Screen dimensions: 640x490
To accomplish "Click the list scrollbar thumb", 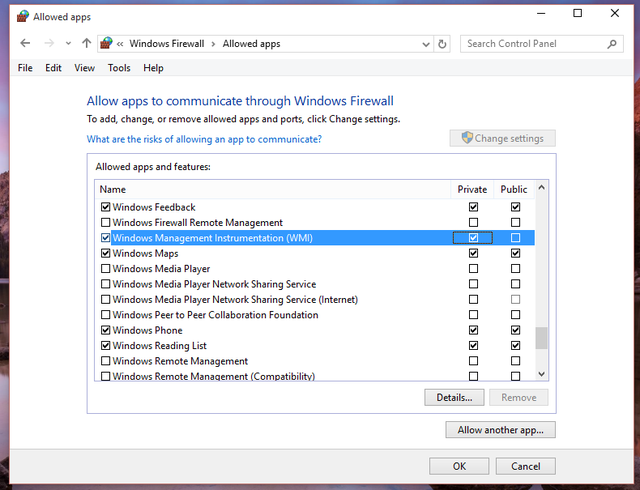I will click(x=542, y=338).
